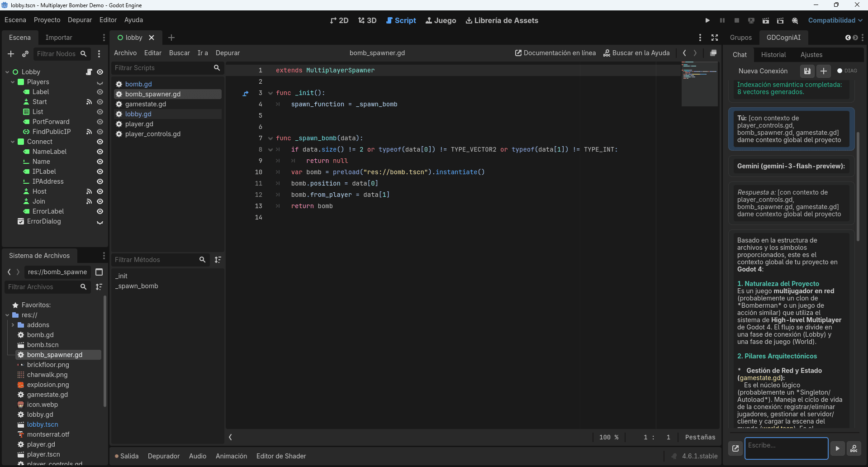The image size is (868, 467).
Task: Collapse the Players node tree
Action: point(13,82)
